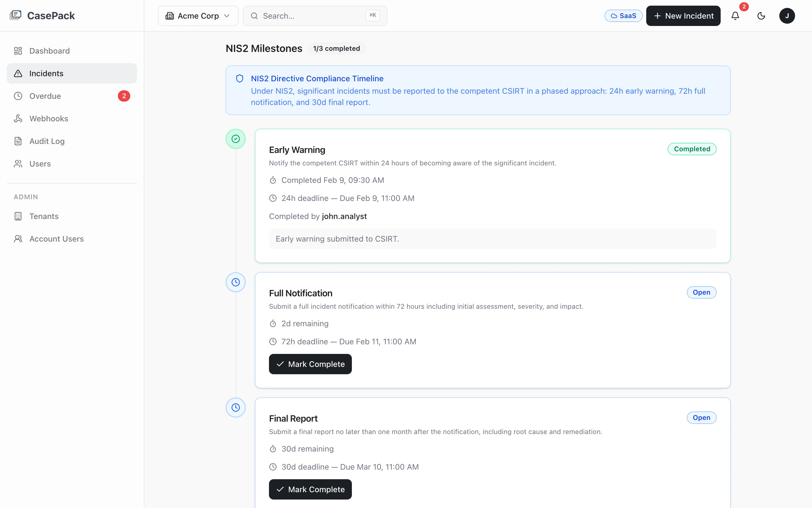This screenshot has height=508, width=812.
Task: Click NIS2 Directive Compliance Timeline heading
Action: pyautogui.click(x=317, y=78)
